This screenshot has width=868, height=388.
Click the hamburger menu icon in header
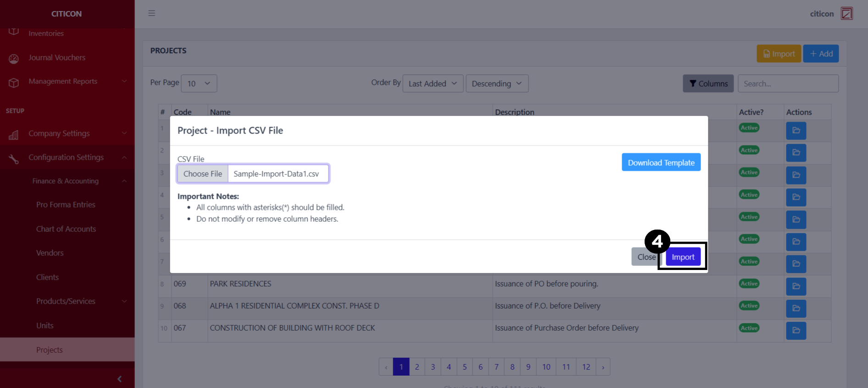coord(151,13)
